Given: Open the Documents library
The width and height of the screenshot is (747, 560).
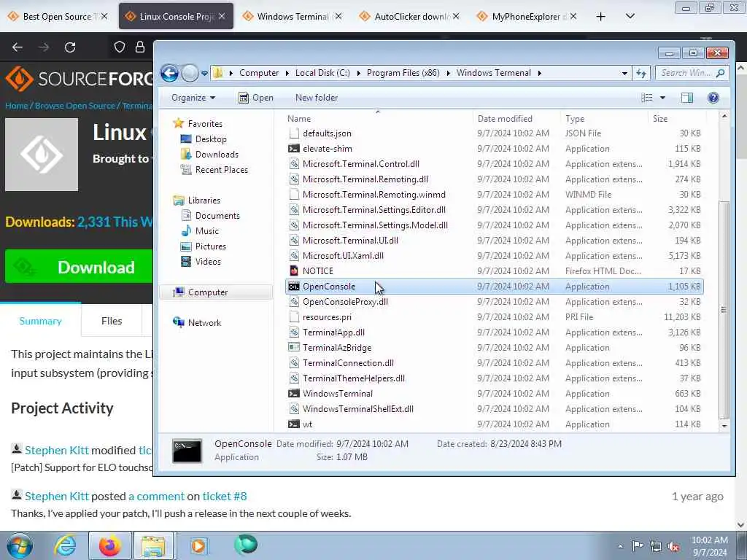Looking at the screenshot, I should [x=217, y=216].
